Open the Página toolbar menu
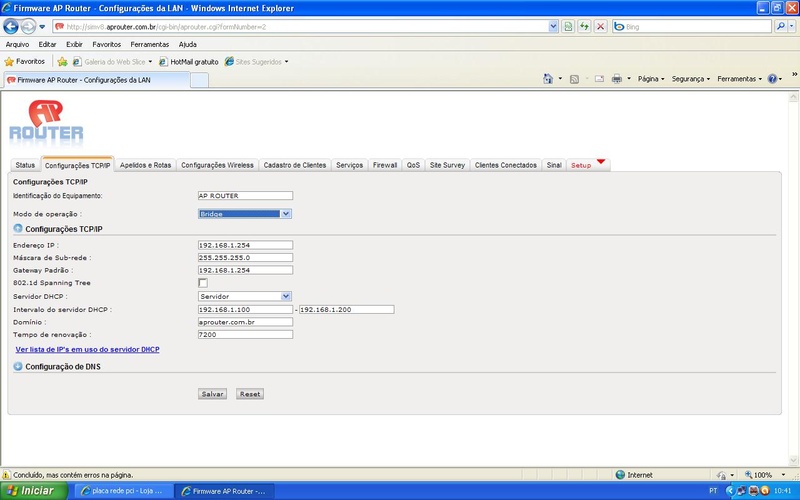800x500 pixels. coord(651,79)
